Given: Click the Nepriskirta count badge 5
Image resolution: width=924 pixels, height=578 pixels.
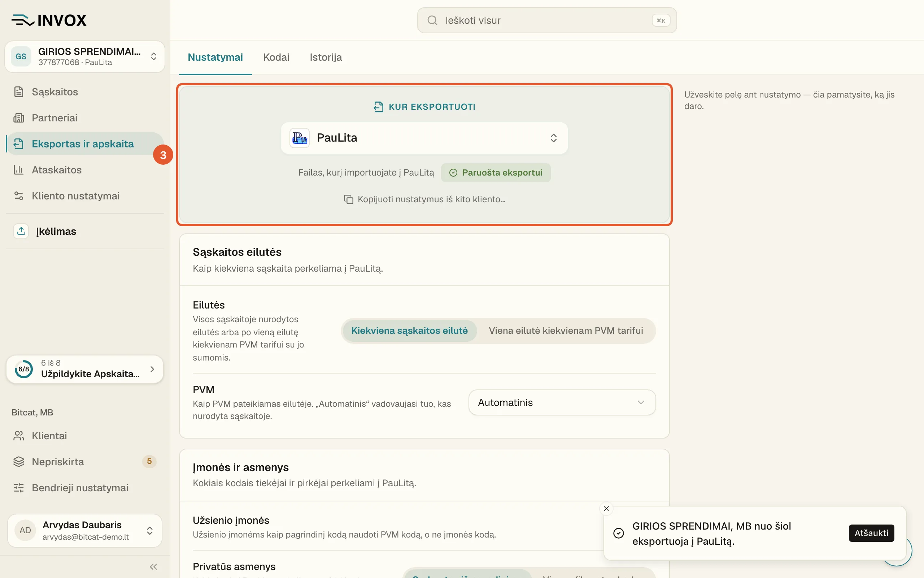Looking at the screenshot, I should [149, 461].
